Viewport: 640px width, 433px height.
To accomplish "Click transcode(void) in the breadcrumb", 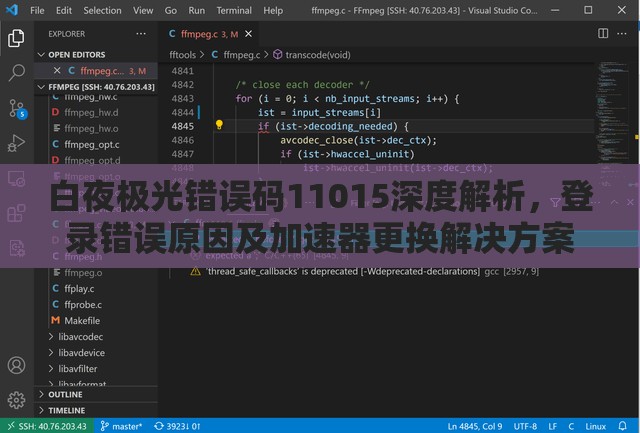I will [x=318, y=55].
